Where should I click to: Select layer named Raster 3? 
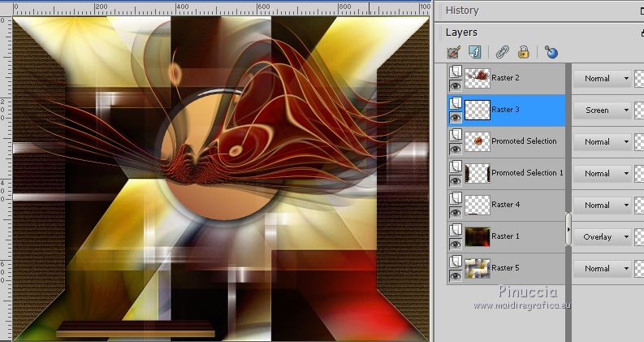tap(505, 110)
